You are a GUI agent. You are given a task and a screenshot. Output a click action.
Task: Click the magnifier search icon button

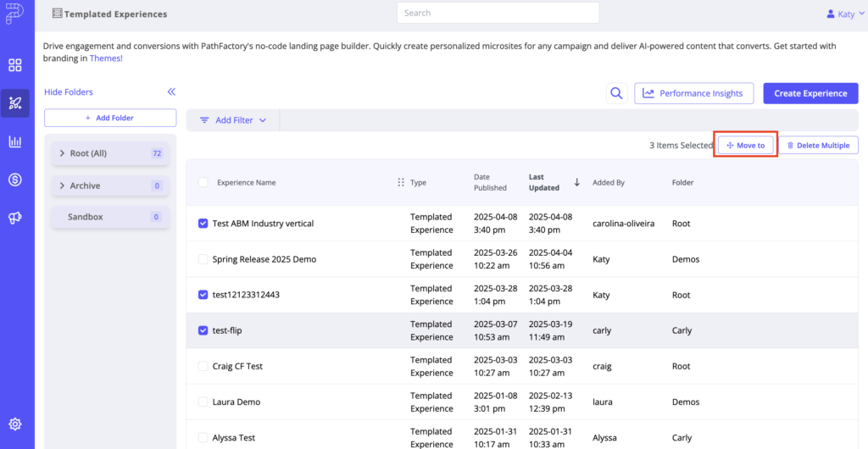[617, 93]
